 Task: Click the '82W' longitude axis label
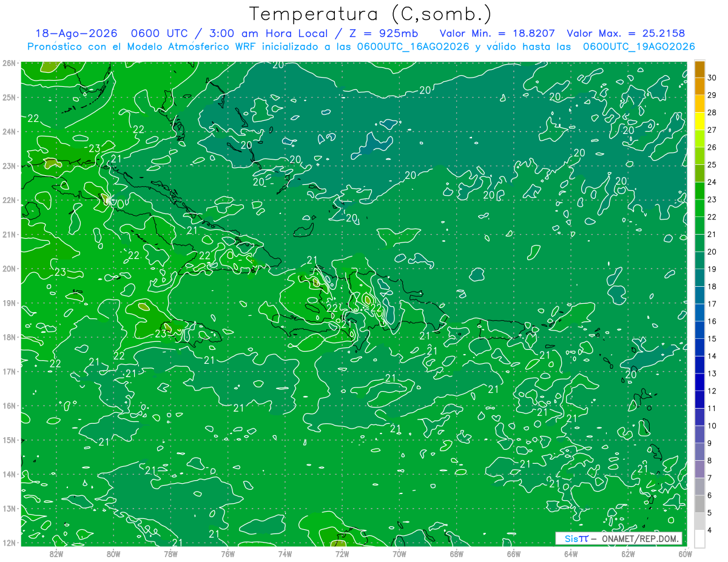tap(56, 554)
